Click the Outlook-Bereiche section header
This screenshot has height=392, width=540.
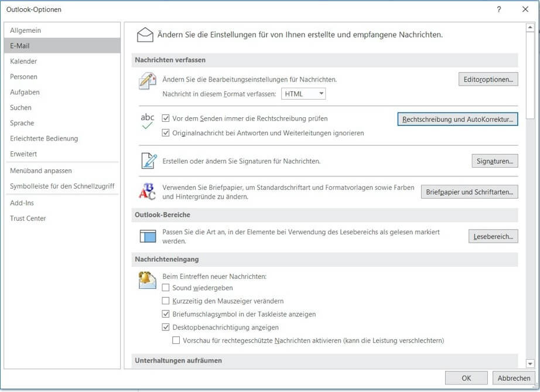tap(324, 215)
